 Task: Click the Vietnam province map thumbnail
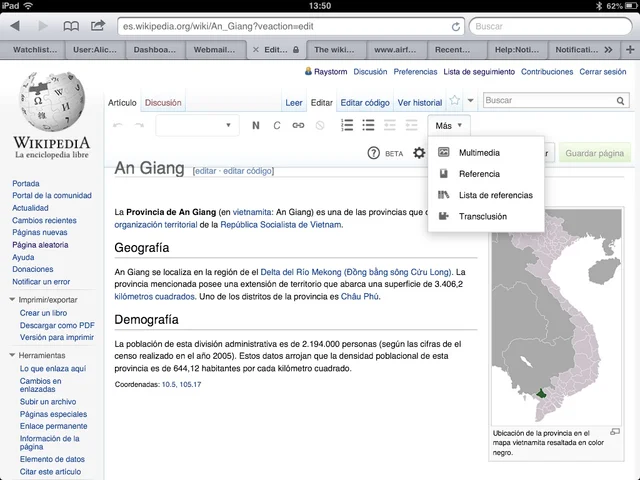tap(556, 317)
